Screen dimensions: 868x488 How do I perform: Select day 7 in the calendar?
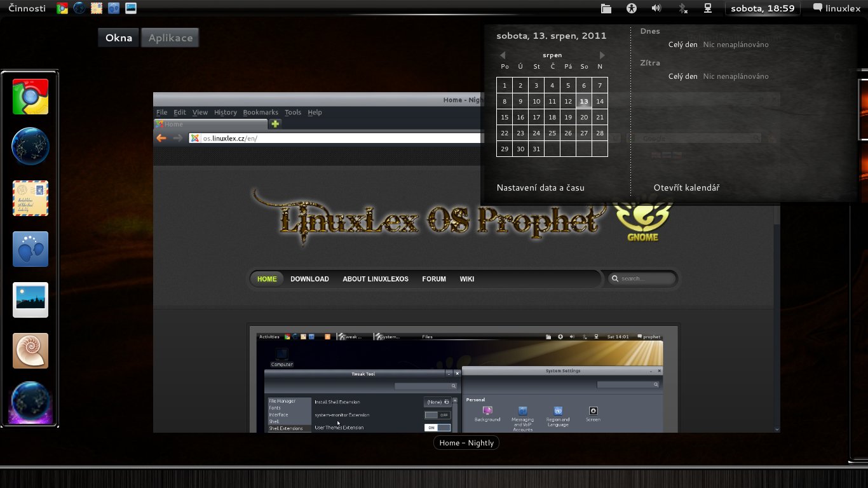pos(600,85)
